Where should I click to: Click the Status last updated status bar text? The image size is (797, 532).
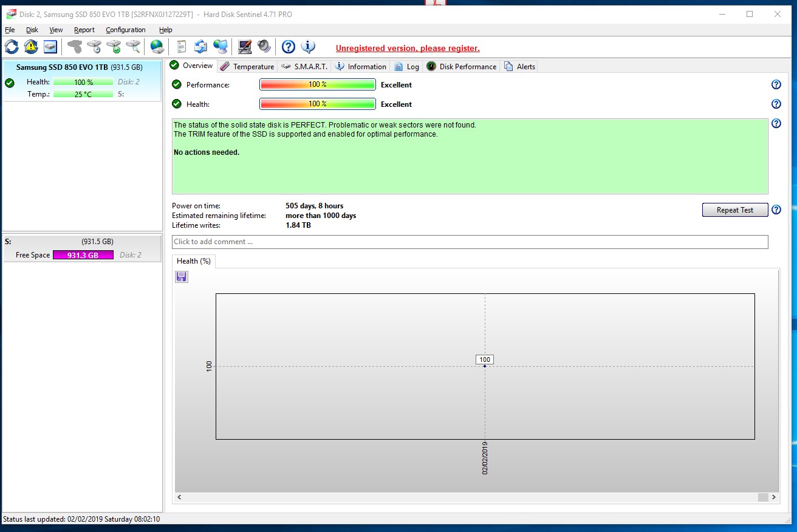[x=81, y=519]
